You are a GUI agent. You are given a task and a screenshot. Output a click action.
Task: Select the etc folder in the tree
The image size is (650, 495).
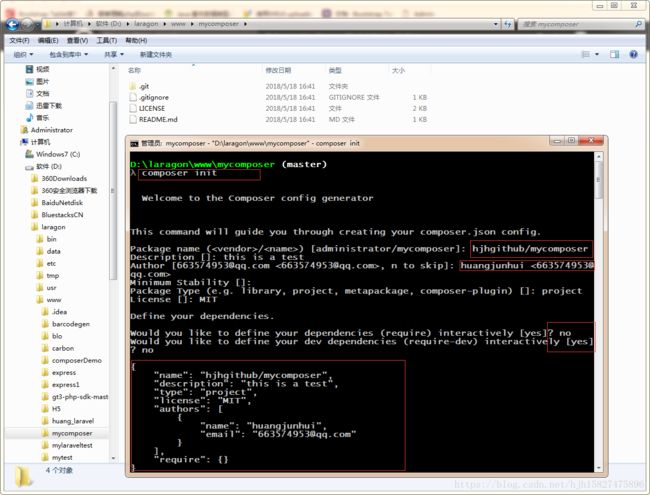(x=51, y=263)
